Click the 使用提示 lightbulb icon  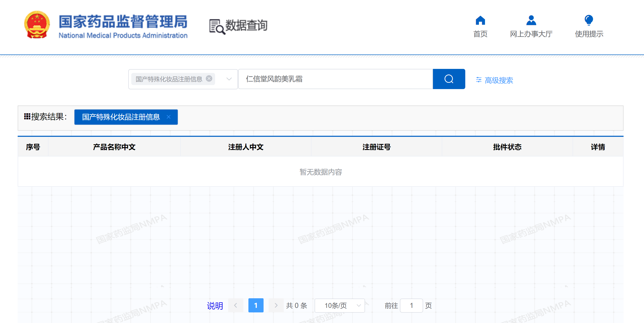pyautogui.click(x=589, y=20)
